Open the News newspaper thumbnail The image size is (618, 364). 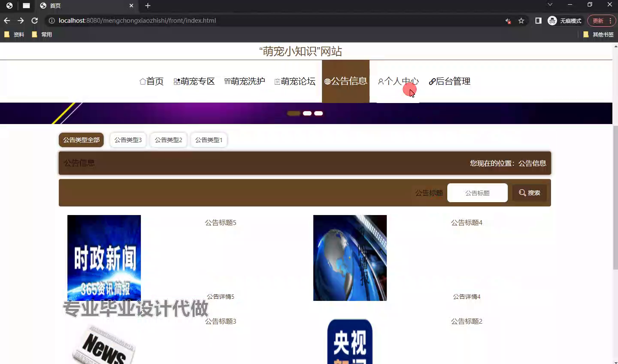[104, 344]
